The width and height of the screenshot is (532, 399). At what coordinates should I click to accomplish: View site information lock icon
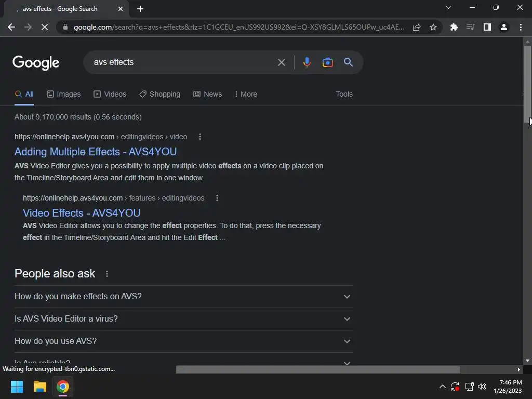click(x=65, y=27)
